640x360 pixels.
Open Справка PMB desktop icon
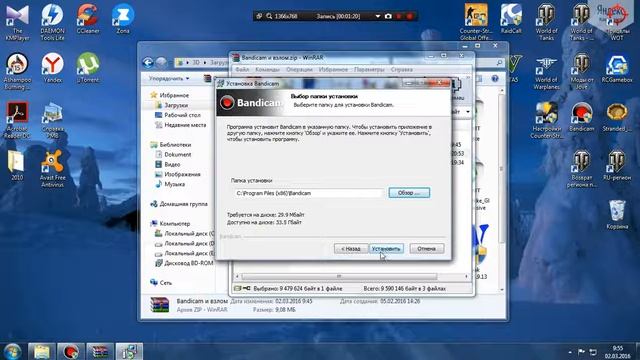pyautogui.click(x=52, y=120)
